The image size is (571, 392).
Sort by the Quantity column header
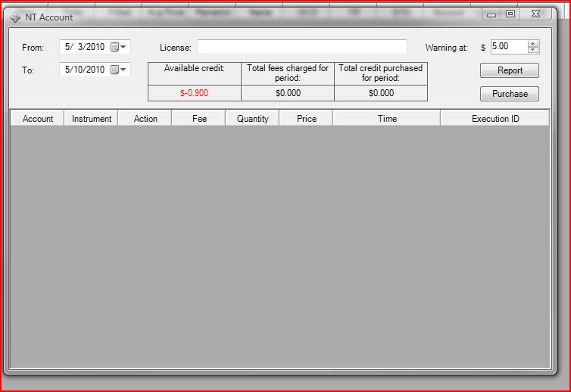point(252,119)
